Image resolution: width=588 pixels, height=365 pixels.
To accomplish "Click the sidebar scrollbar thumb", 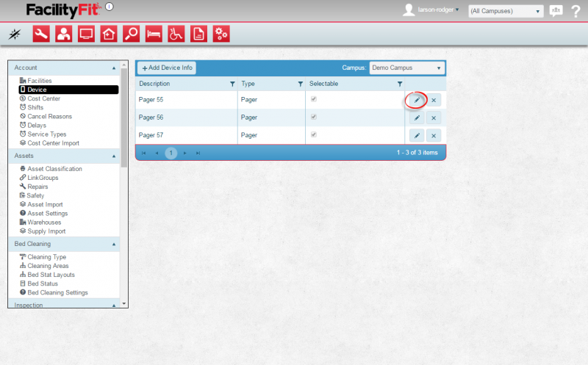I will (x=123, y=118).
